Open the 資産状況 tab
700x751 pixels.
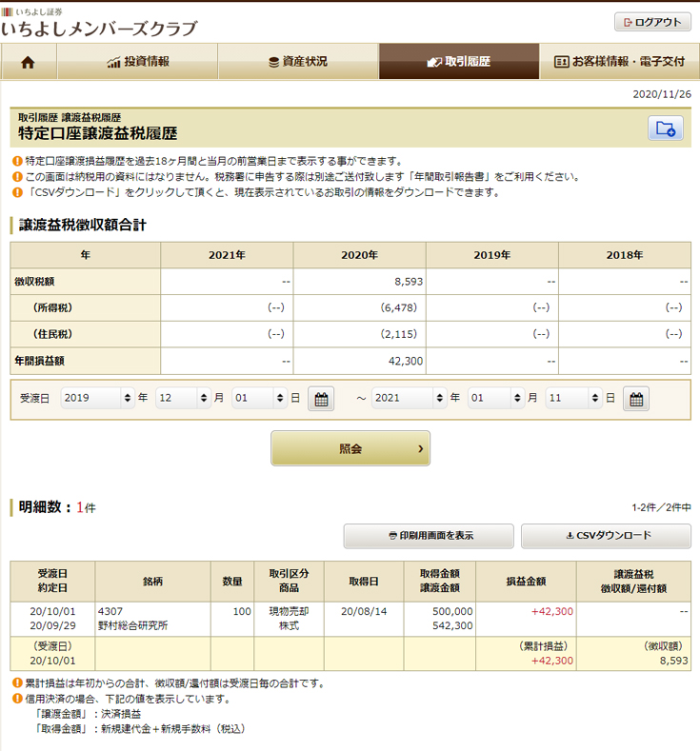[x=298, y=62]
